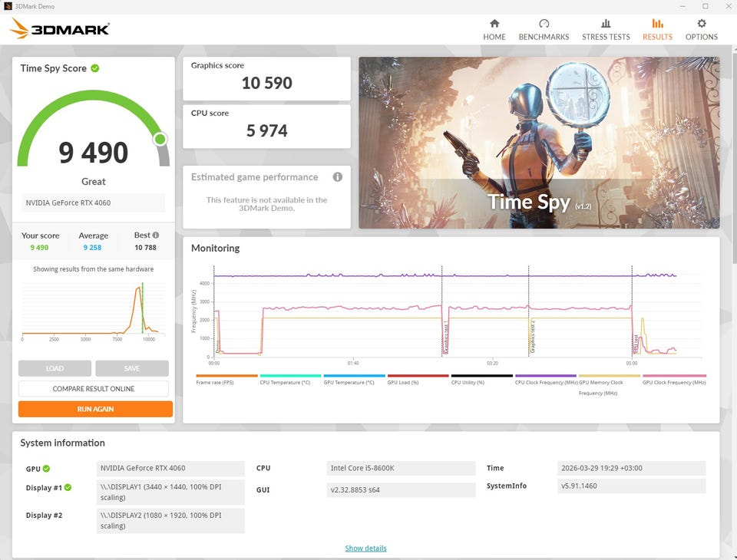Click the Monitoring heading
Image resolution: width=737 pixels, height=560 pixels.
(215, 248)
